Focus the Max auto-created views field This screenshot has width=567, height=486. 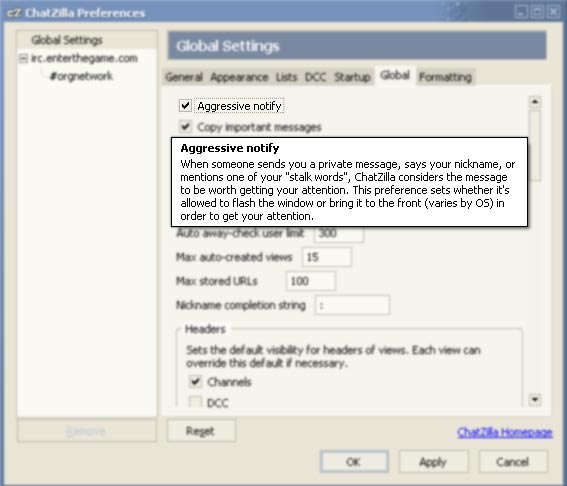(x=327, y=257)
